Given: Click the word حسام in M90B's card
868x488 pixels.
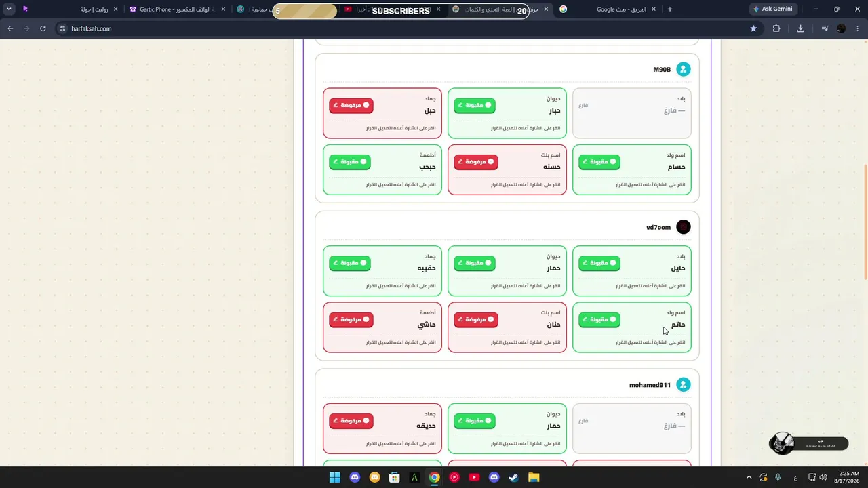Looking at the screenshot, I should [x=676, y=167].
